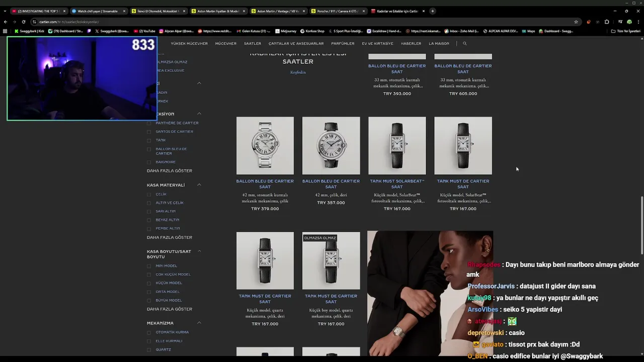Go back with the browser back arrow
The width and height of the screenshot is (644, 362).
(6, 22)
